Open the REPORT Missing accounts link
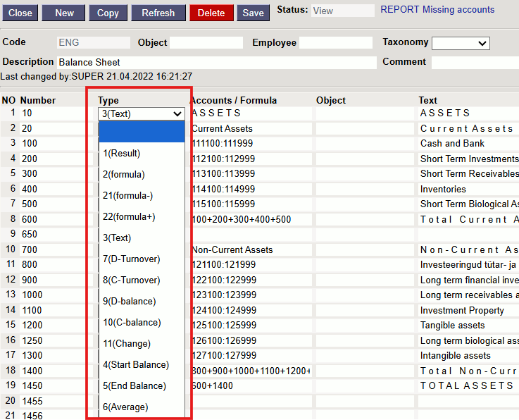 [437, 10]
